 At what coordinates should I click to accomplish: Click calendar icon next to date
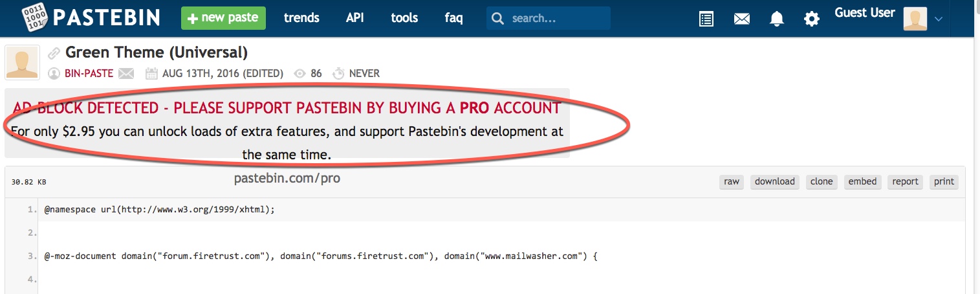click(152, 73)
